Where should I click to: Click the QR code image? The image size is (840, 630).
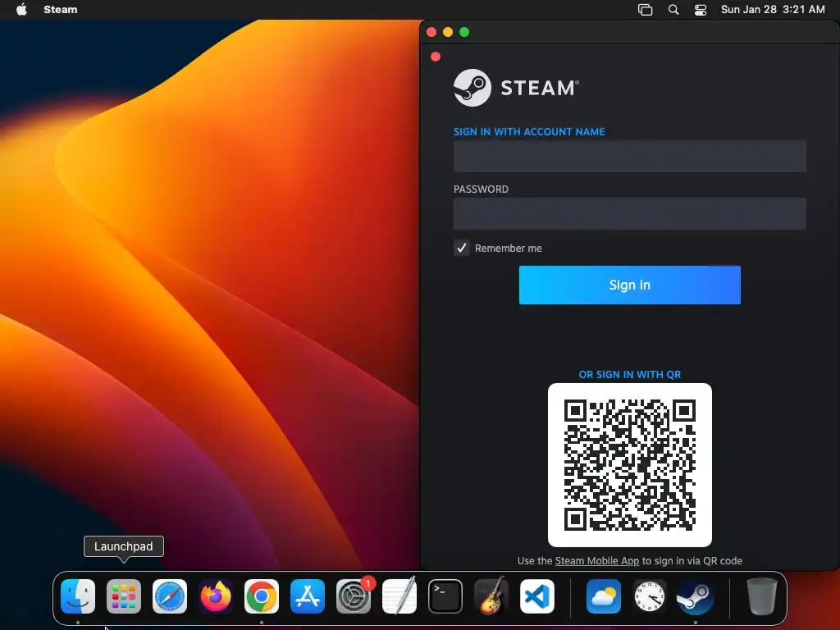click(629, 465)
